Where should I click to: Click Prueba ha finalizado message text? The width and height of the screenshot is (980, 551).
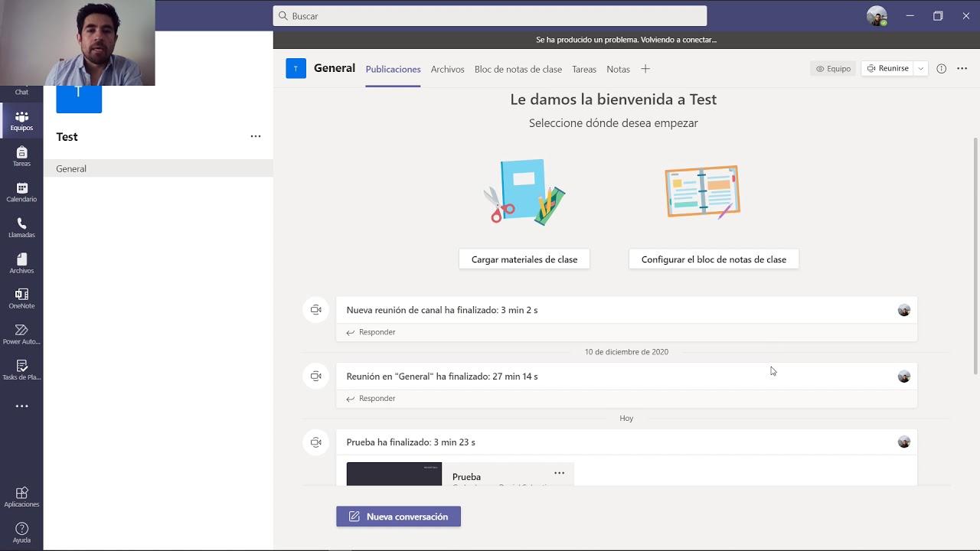point(410,442)
